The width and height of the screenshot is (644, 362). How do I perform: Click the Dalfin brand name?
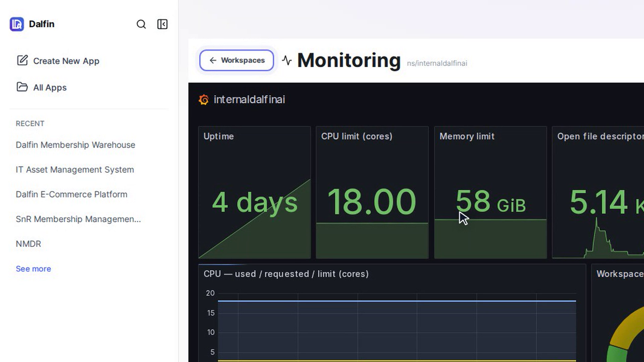[42, 24]
